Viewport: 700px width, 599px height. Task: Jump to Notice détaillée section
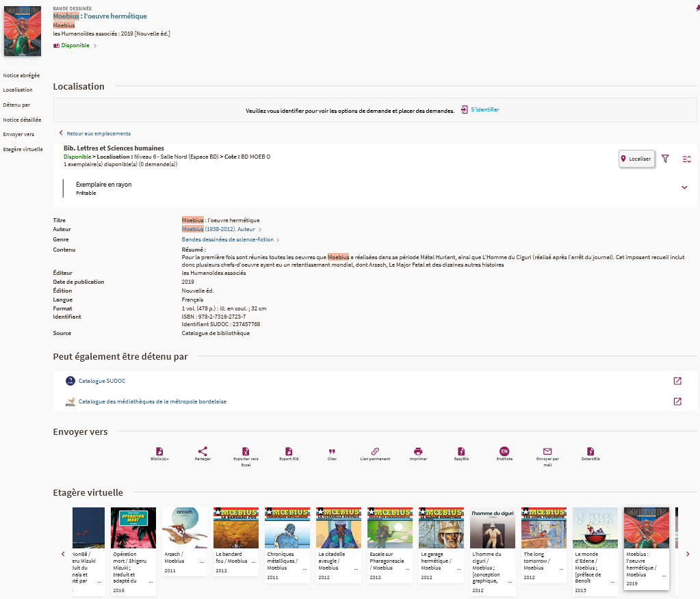(22, 120)
